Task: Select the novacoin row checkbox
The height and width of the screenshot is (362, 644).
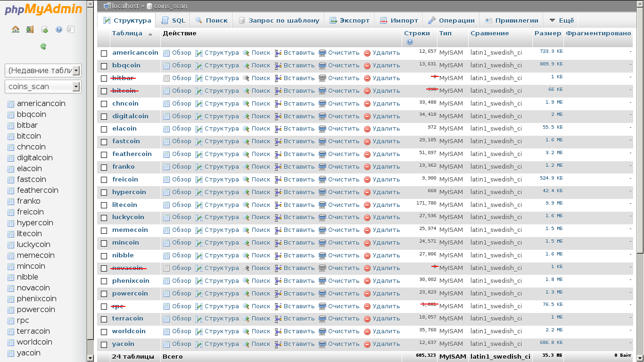Action: coord(104,269)
